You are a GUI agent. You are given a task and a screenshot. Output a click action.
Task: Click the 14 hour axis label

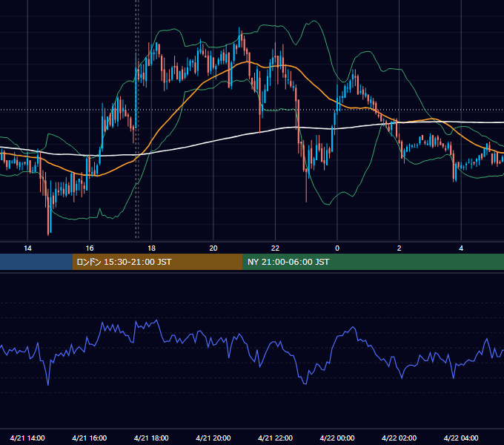coord(27,248)
